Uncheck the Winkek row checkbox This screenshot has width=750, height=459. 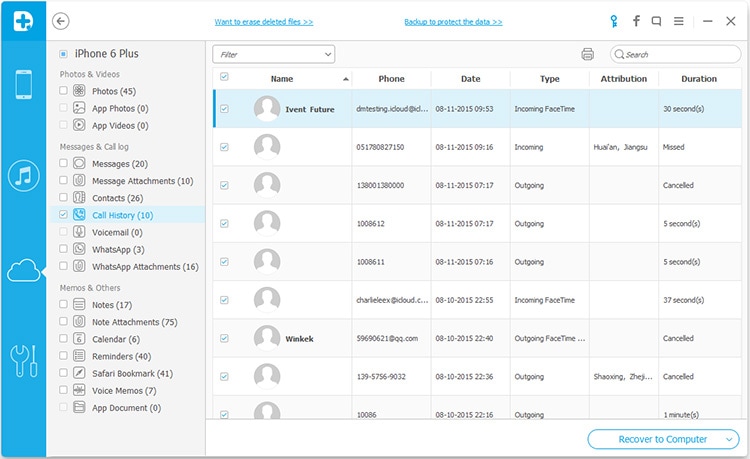224,339
